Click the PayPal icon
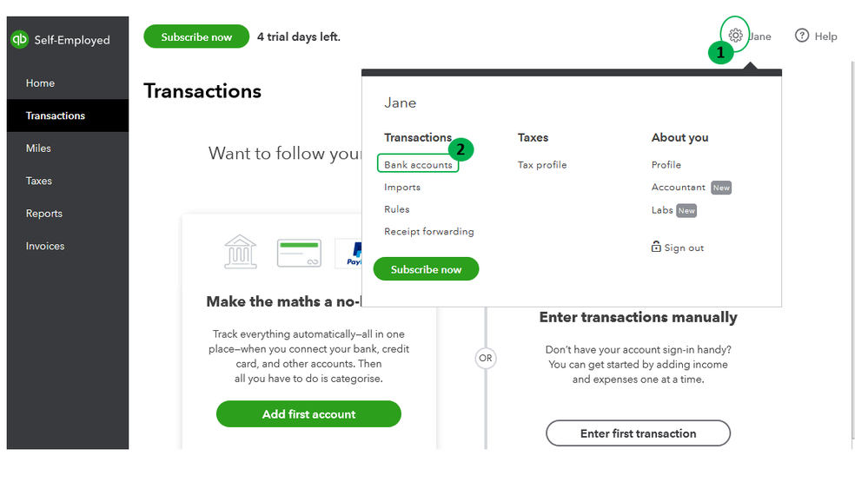868x482 pixels. (x=348, y=253)
